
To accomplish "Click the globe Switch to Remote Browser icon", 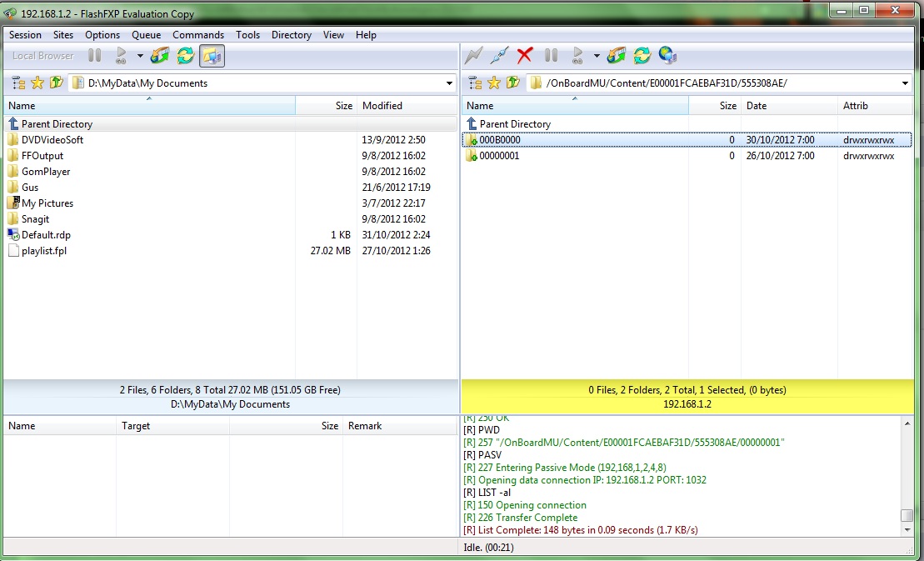I will tap(667, 56).
